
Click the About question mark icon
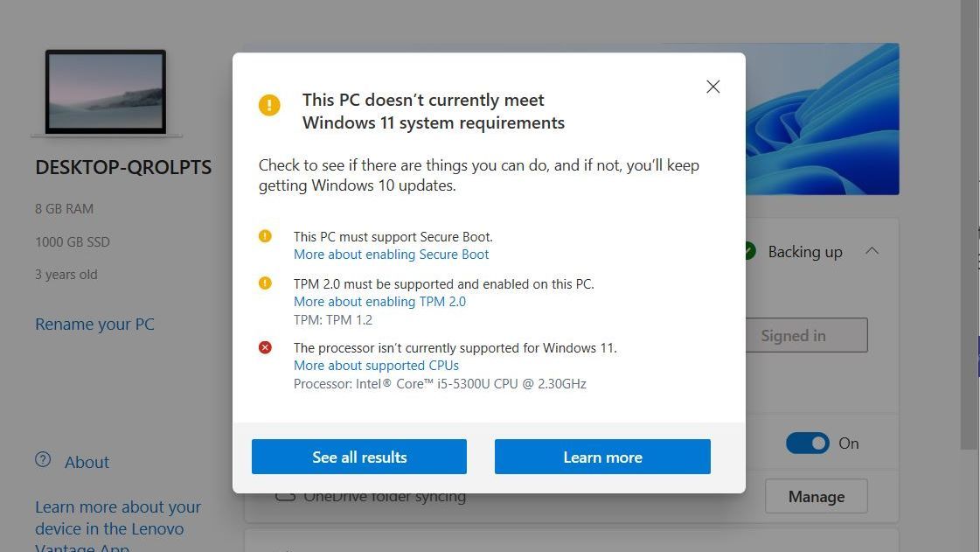click(41, 461)
